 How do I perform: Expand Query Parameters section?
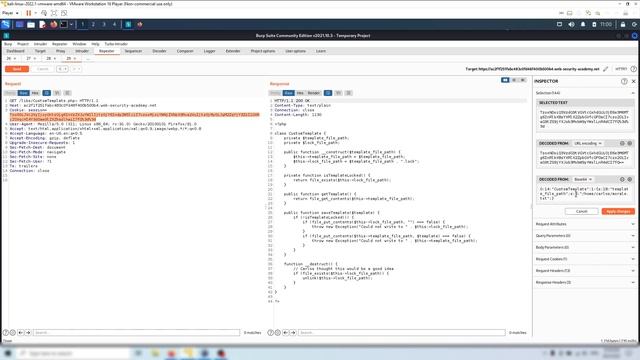pos(585,236)
